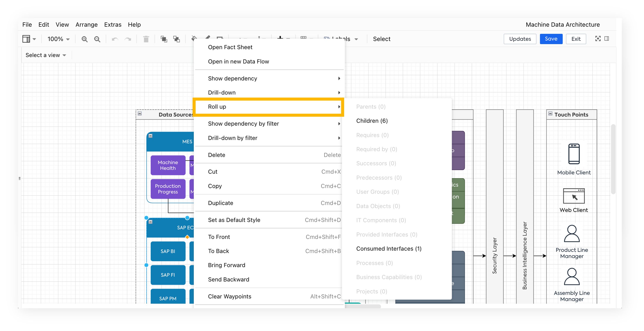
Task: Select the Product Line Manager person icon
Action: tap(572, 234)
